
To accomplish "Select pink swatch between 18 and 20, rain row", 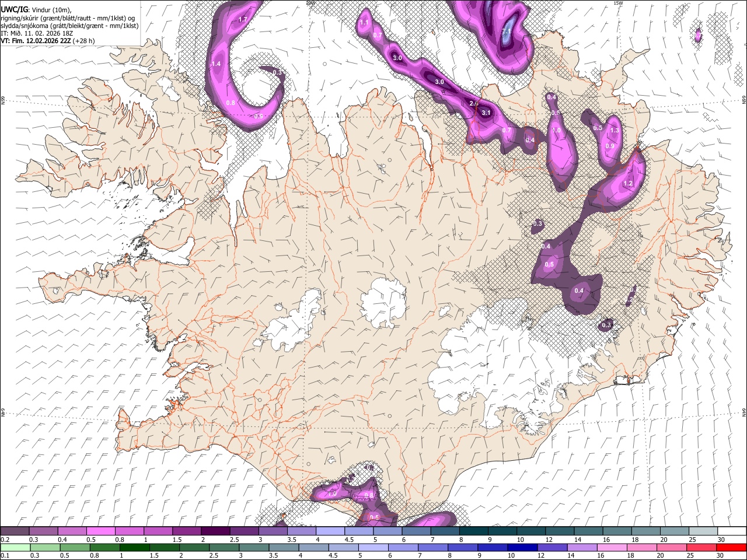I will click(x=643, y=547).
